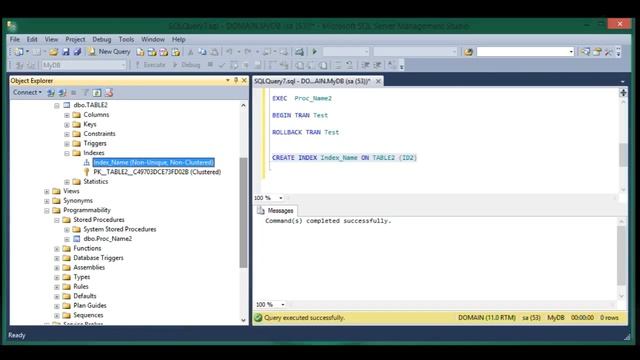
Task: Click the Cut scissors icon
Action: click(x=190, y=52)
